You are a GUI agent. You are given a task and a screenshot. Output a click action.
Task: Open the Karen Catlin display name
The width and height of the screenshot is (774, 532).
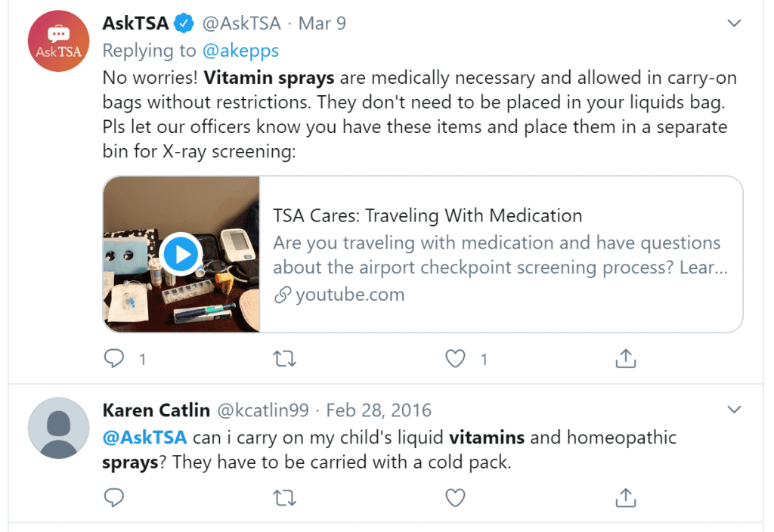[156, 410]
